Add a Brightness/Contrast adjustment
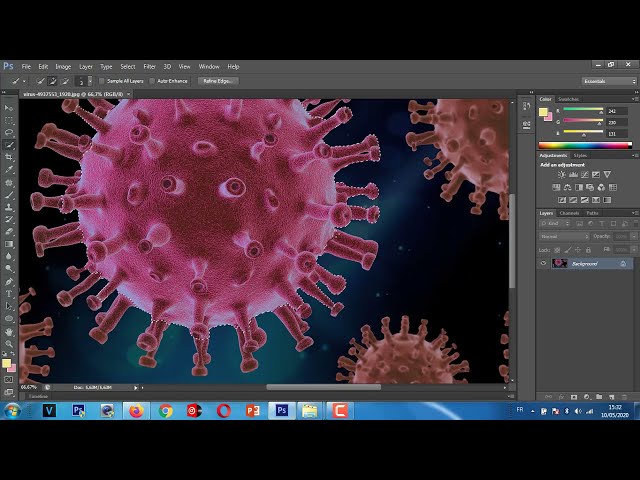640x480 pixels. (562, 175)
